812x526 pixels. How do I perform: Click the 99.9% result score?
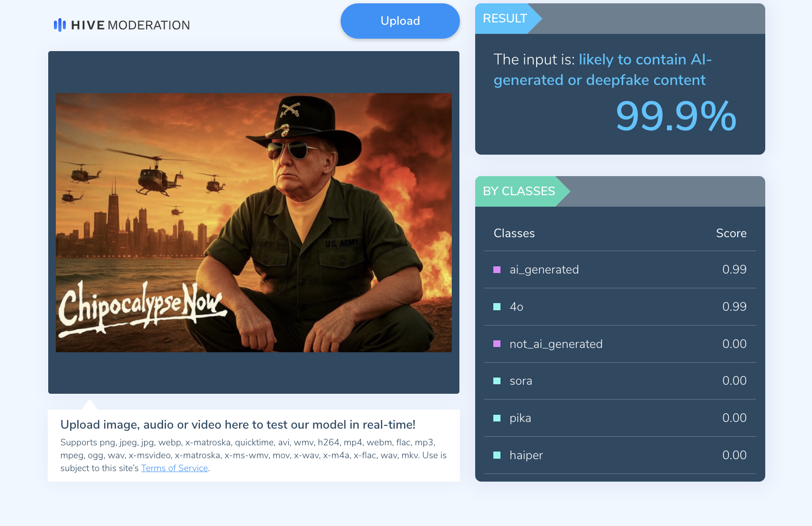click(x=676, y=116)
